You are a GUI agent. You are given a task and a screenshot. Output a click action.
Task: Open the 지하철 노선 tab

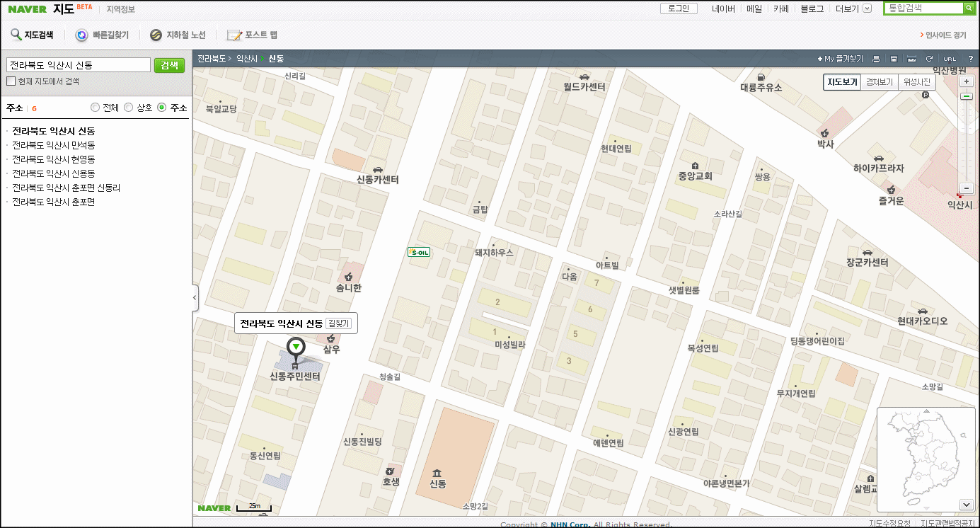[178, 35]
